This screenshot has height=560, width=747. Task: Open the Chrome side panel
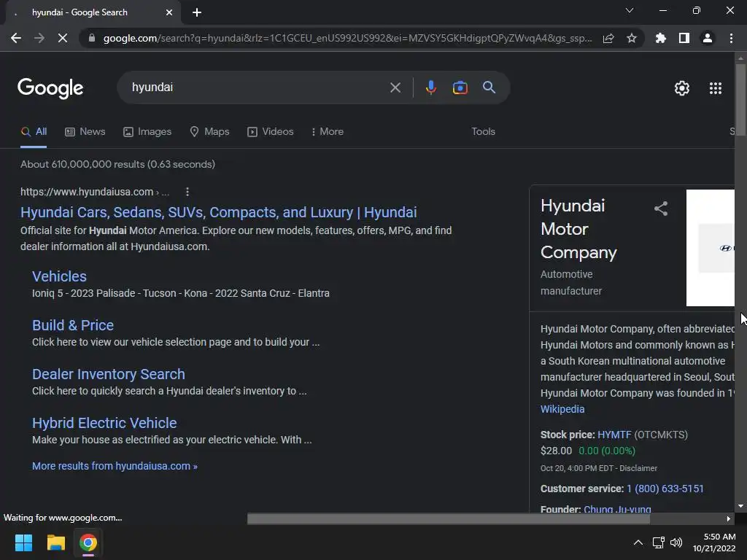684,38
